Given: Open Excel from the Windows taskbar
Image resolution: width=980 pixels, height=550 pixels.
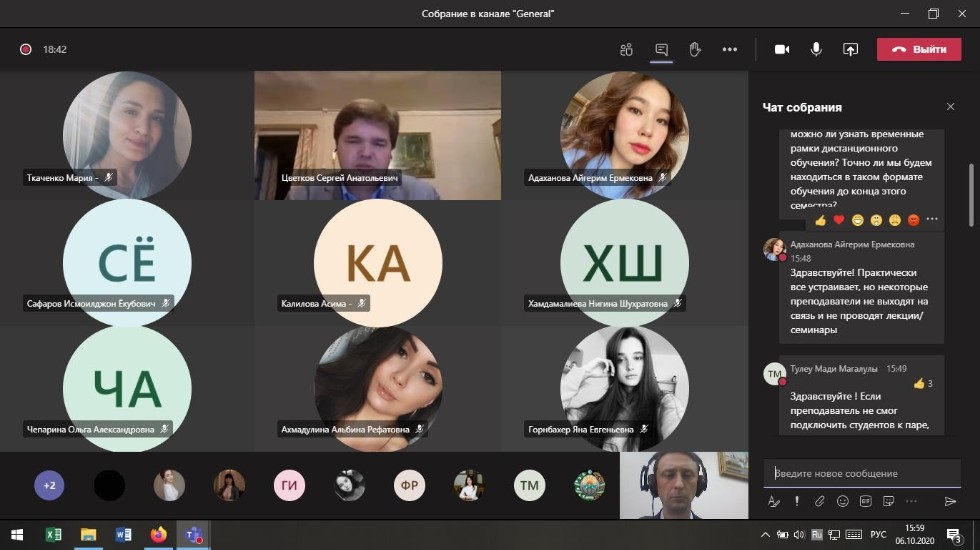Looking at the screenshot, I should tap(54, 534).
